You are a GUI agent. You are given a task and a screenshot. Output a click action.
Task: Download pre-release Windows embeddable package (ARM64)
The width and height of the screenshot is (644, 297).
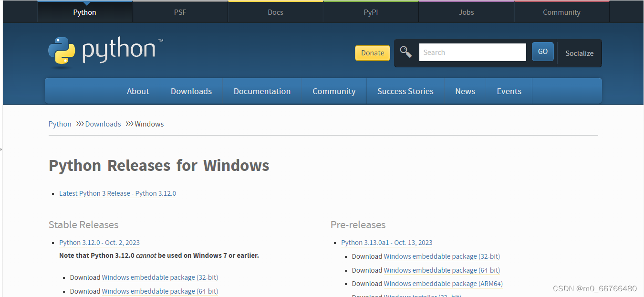tap(443, 284)
